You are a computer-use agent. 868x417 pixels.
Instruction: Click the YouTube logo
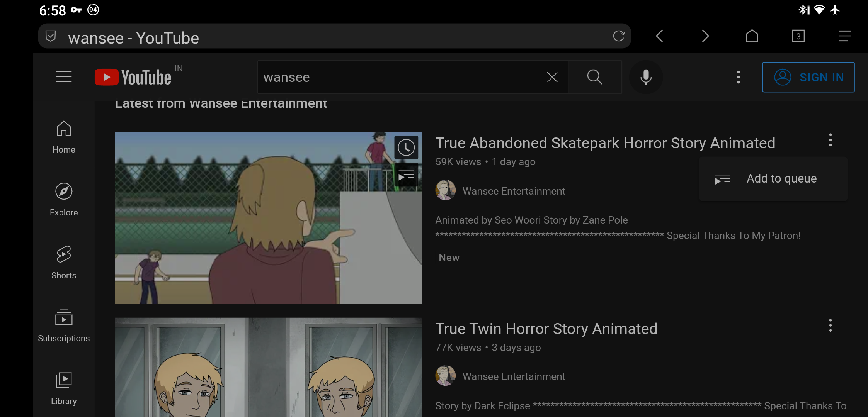pyautogui.click(x=133, y=77)
